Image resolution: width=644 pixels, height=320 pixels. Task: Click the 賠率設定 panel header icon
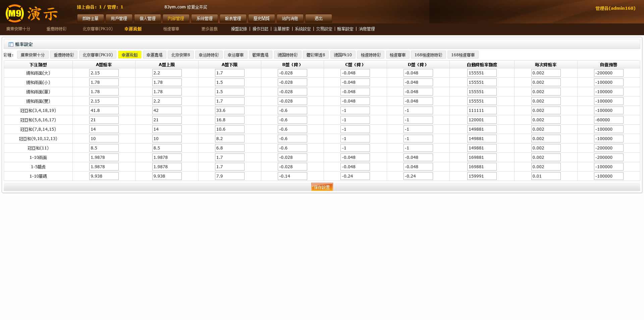tap(11, 45)
